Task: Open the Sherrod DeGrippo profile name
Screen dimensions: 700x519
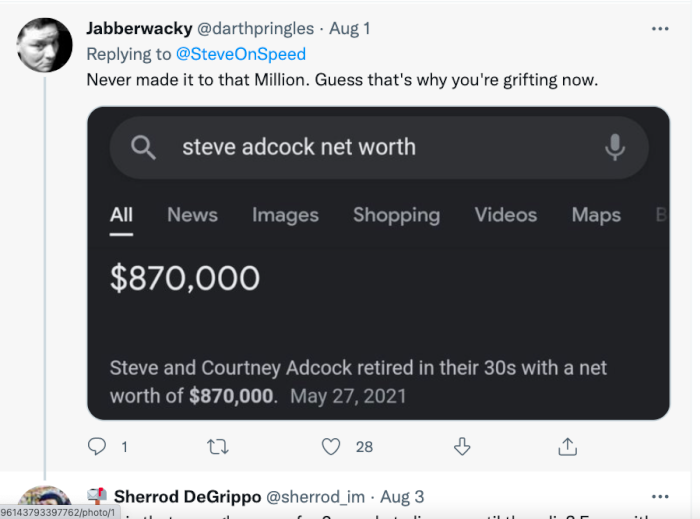Action: click(x=186, y=497)
